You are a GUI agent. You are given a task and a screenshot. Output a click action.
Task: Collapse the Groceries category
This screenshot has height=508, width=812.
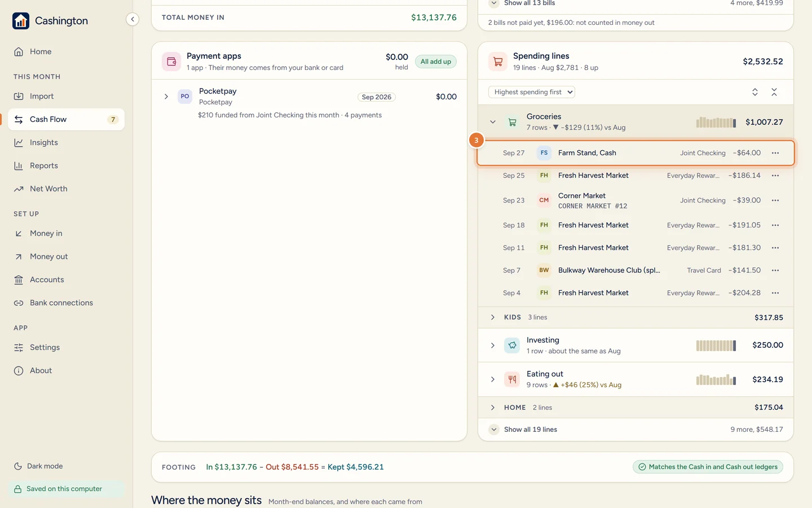point(493,122)
